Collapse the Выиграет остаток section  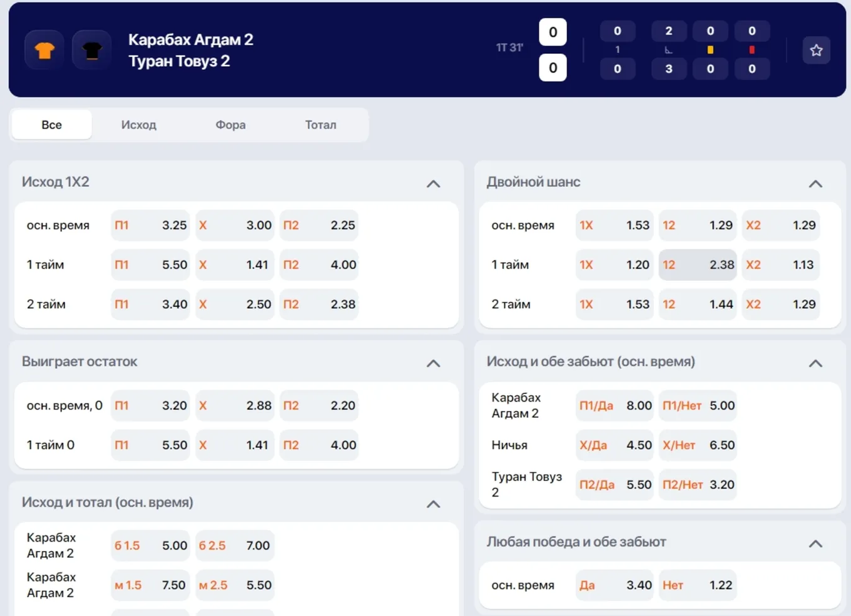(x=433, y=363)
